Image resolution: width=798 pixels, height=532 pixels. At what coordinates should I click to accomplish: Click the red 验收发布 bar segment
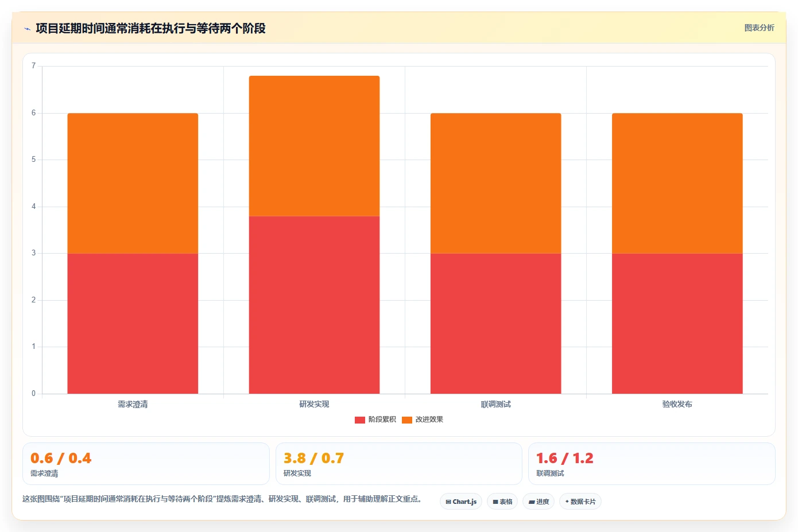tap(677, 323)
